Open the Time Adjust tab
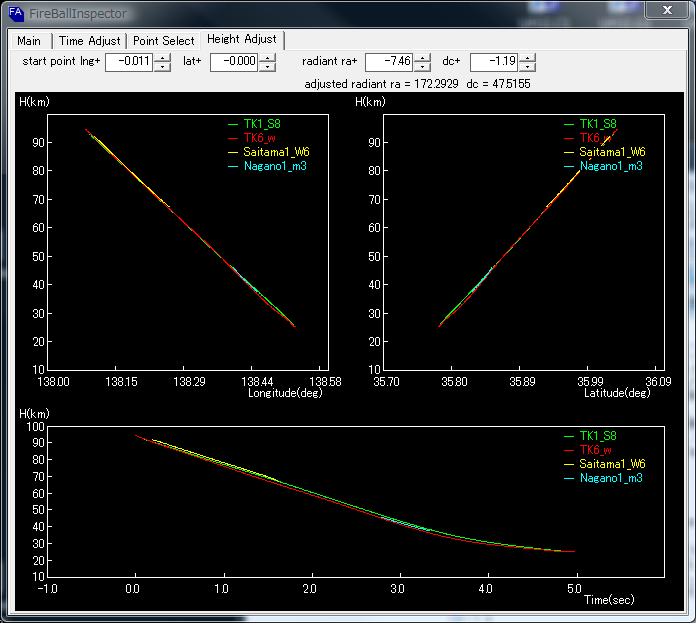Viewport: 696px width, 623px height. (x=89, y=41)
